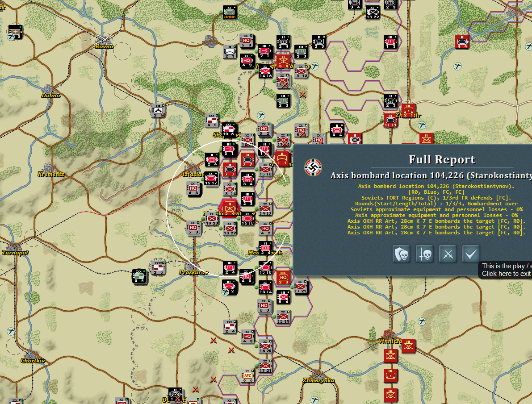Image resolution: width=532 pixels, height=404 pixels.
Task: Select the red Soviet counter 4 4
Action: click(462, 42)
